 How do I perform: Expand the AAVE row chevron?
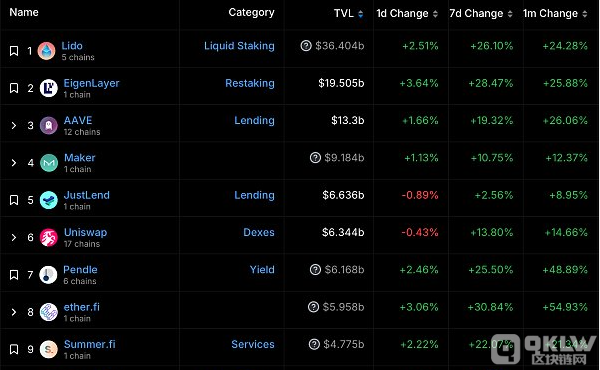click(14, 126)
